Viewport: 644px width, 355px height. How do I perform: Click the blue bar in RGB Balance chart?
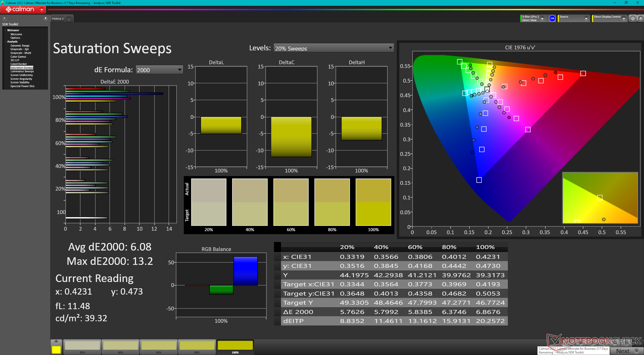[x=246, y=271]
